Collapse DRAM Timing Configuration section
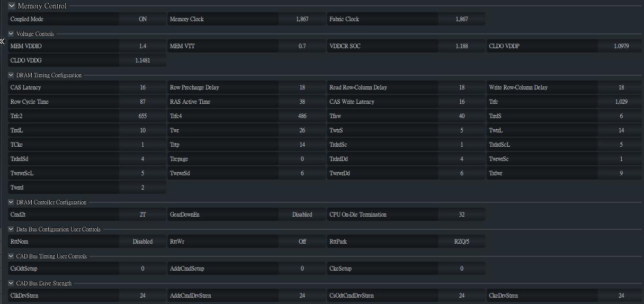Viewport: 644px width, 304px height. coord(11,75)
